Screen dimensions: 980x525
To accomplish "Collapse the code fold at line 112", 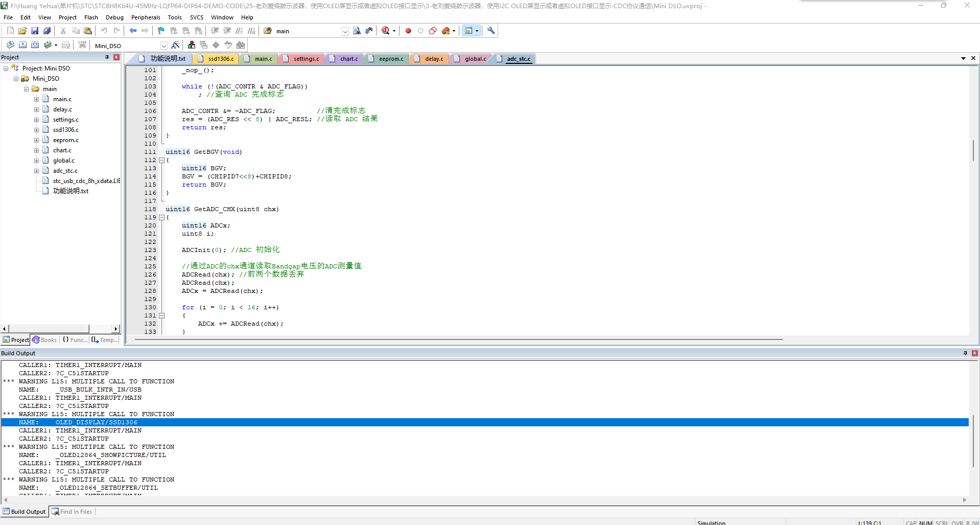I will (161, 160).
